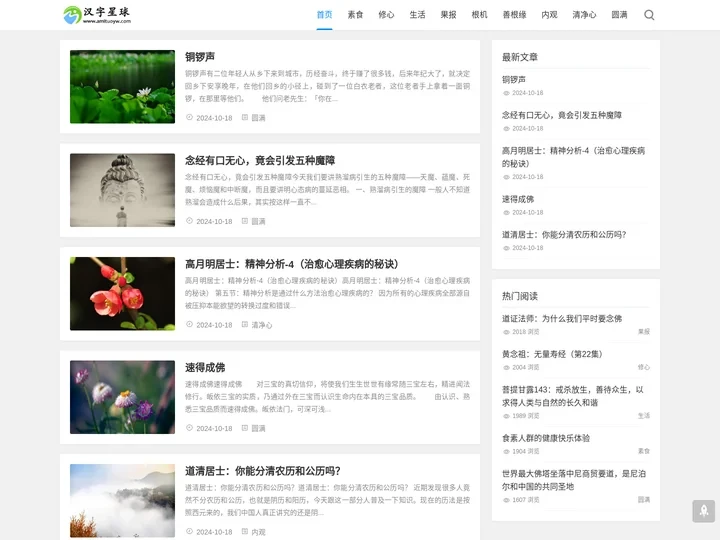This screenshot has height=540, width=720.
Task: Open the red flower blossom thumbnail
Action: (x=122, y=293)
